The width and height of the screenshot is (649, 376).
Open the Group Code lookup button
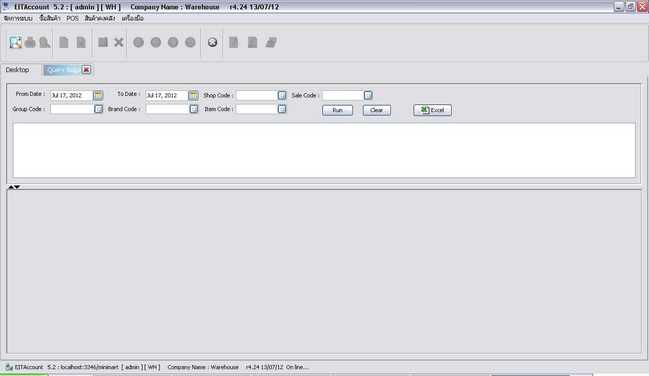[99, 109]
